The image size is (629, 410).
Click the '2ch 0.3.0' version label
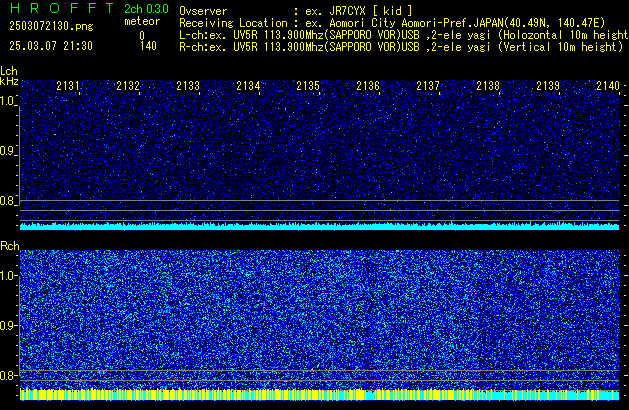coord(146,9)
